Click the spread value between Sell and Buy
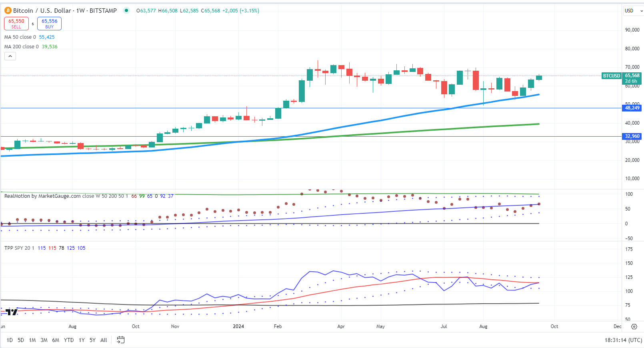This screenshot has height=348, width=644. click(33, 24)
